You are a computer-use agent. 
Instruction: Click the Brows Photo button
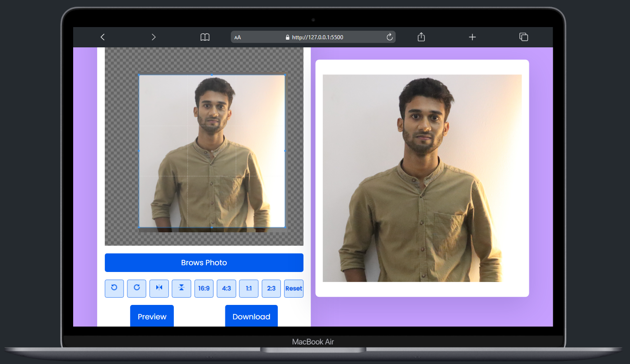[204, 263]
